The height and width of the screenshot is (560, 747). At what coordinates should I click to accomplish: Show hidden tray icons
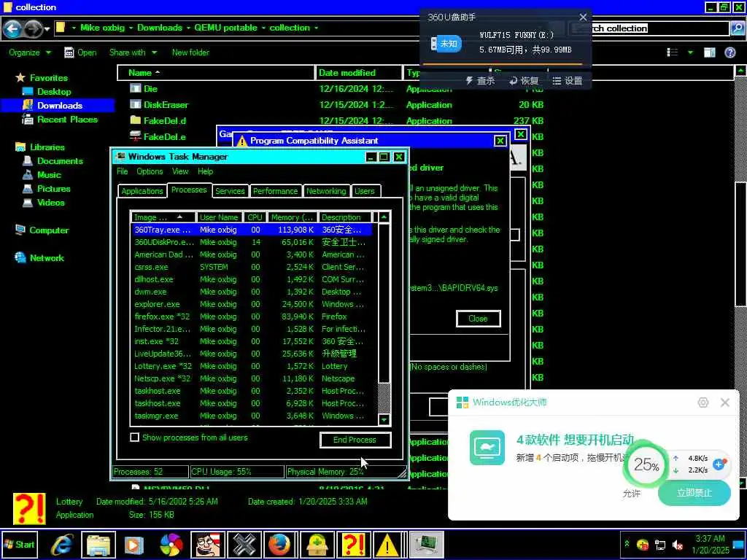coord(627,544)
